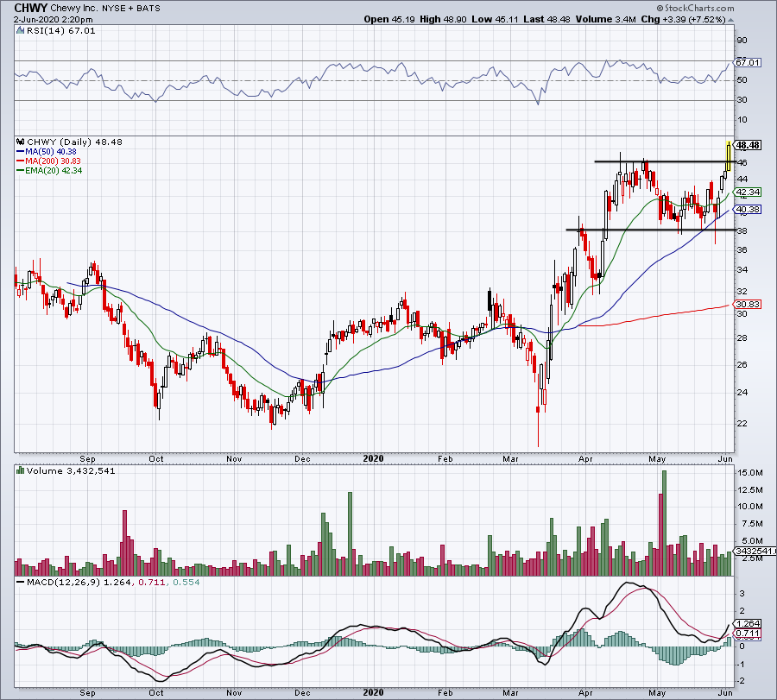Click the bold 2020 label under price panel
This screenshot has height=700, width=777.
click(373, 458)
